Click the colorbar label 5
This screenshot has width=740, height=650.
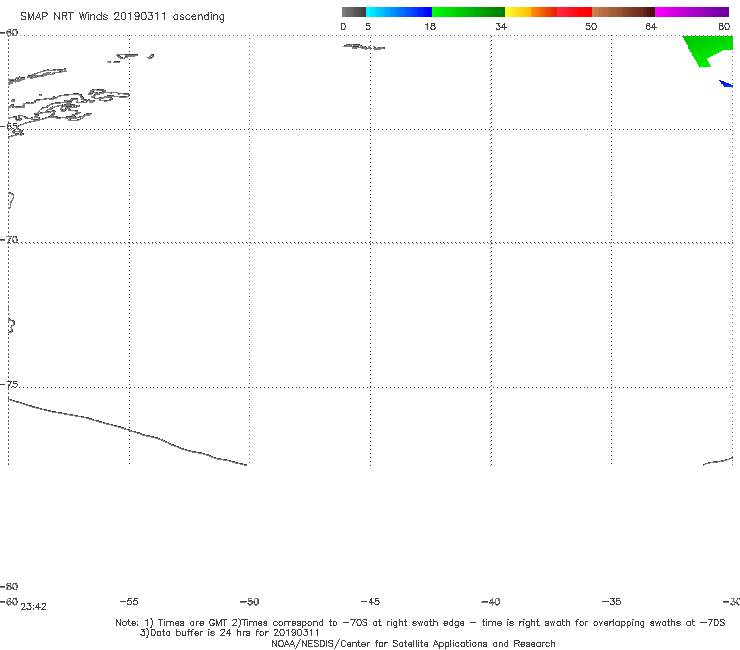coord(368,26)
